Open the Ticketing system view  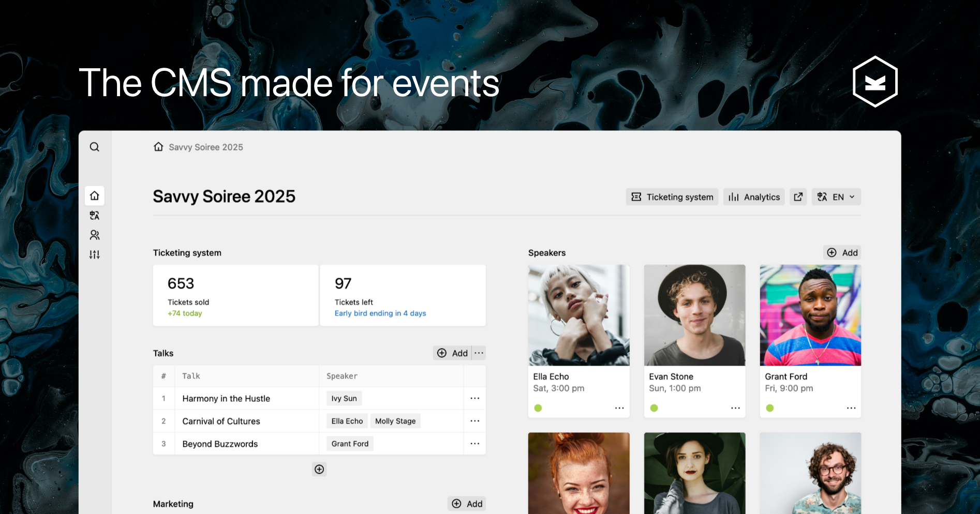(672, 196)
